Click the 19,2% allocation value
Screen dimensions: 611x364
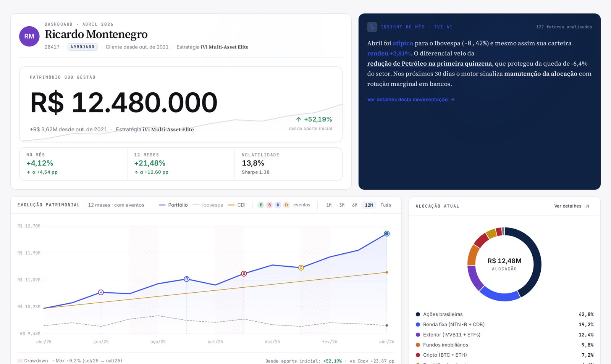point(586,325)
